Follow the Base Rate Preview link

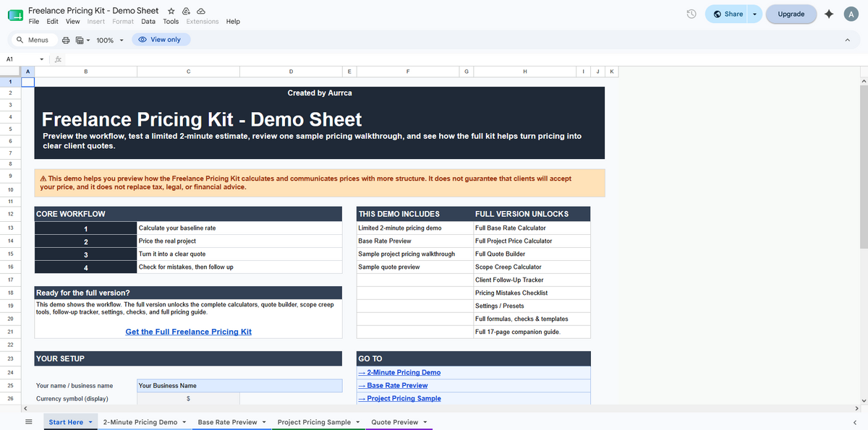393,385
